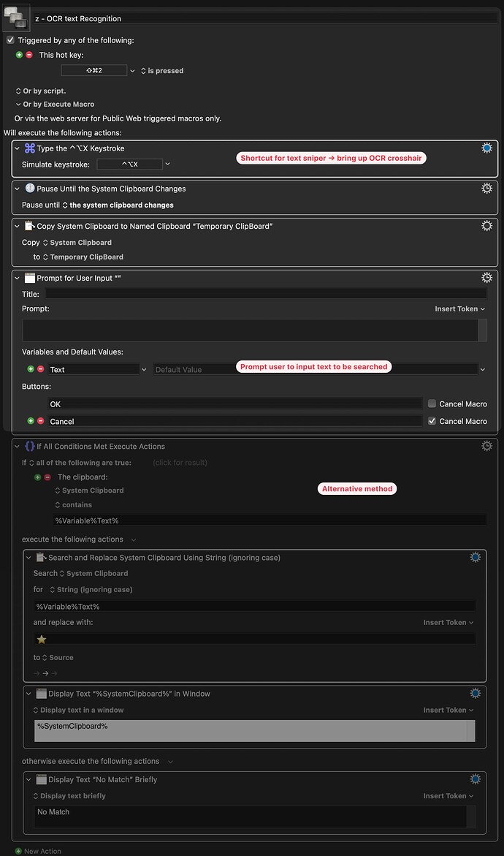Open gear menu of the Display Text in Window action
The width and height of the screenshot is (504, 856).
pyautogui.click(x=475, y=693)
